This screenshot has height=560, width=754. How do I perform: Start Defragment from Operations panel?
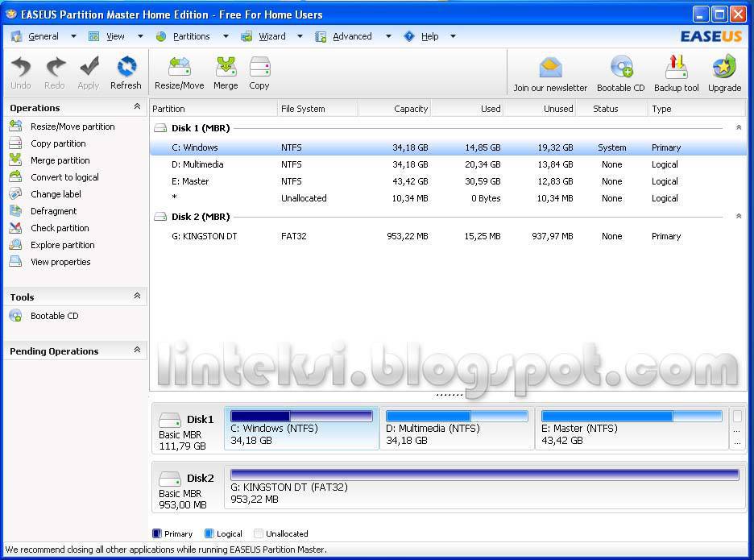[x=53, y=211]
